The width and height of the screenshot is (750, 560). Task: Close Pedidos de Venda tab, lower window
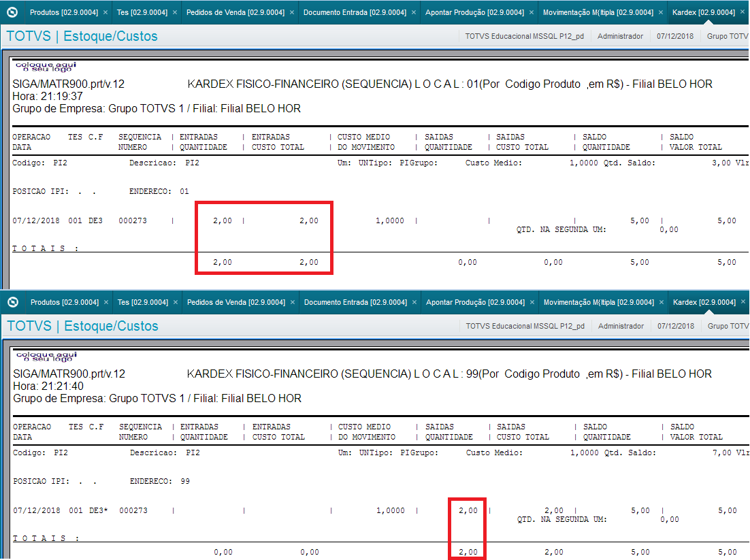[x=293, y=302]
